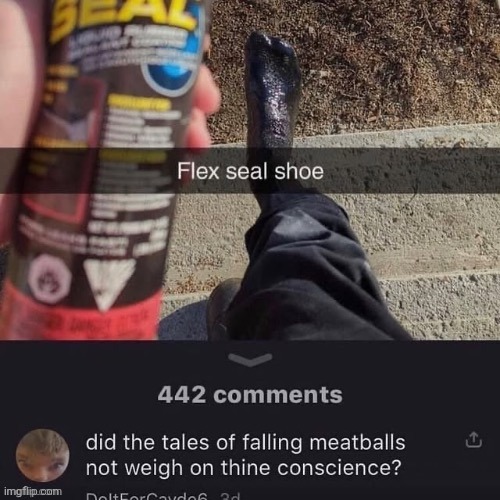Image resolution: width=500 pixels, height=500 pixels.
Task: Click the 3d comment timestamp
Action: tap(230, 496)
